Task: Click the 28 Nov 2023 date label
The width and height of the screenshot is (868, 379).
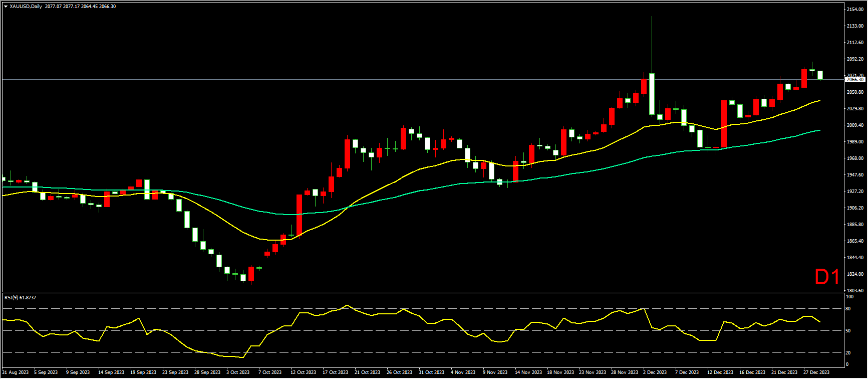Action: (624, 372)
